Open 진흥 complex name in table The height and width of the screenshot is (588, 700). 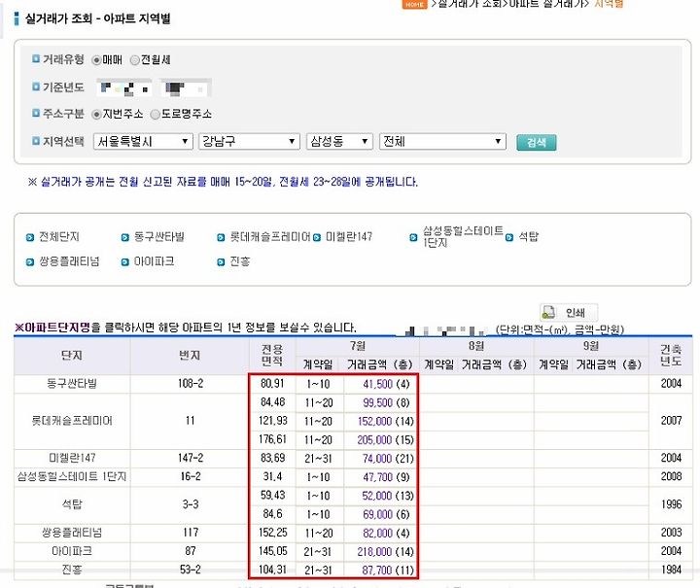point(72,570)
